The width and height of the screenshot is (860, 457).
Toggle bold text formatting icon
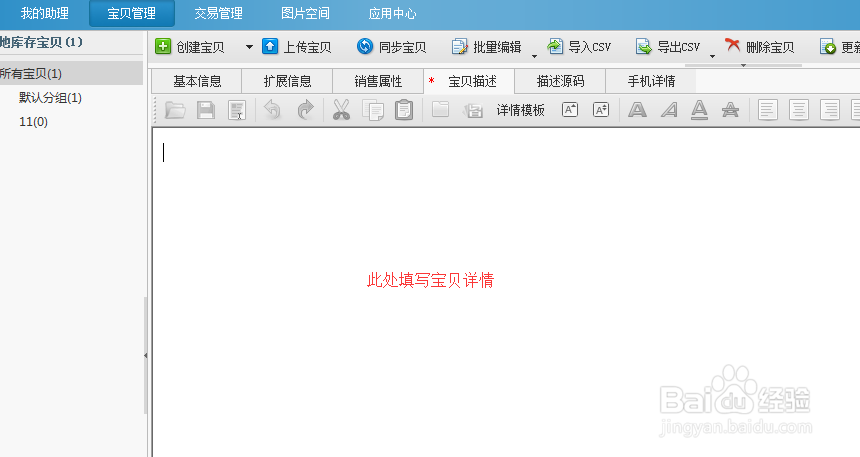click(x=637, y=110)
